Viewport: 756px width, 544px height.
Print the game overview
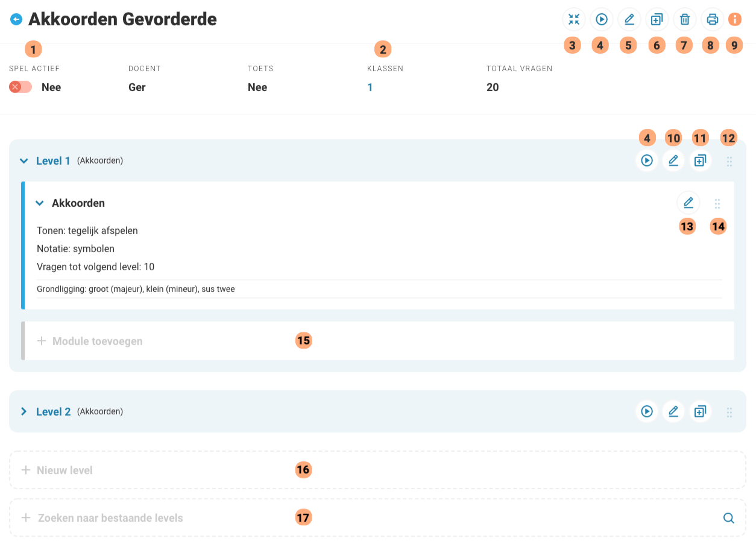(x=713, y=19)
